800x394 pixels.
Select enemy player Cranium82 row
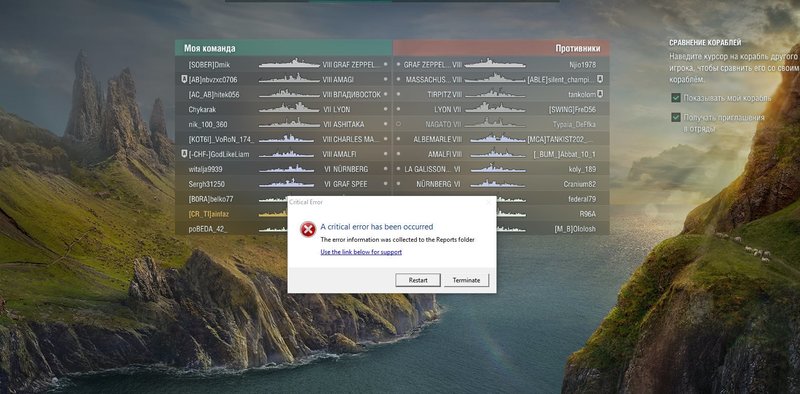(501, 184)
